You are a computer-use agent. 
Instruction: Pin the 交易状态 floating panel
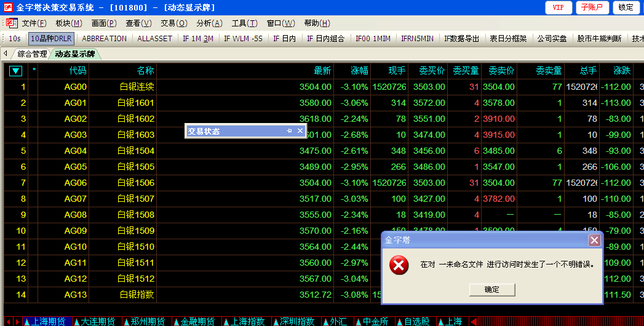pyautogui.click(x=289, y=131)
